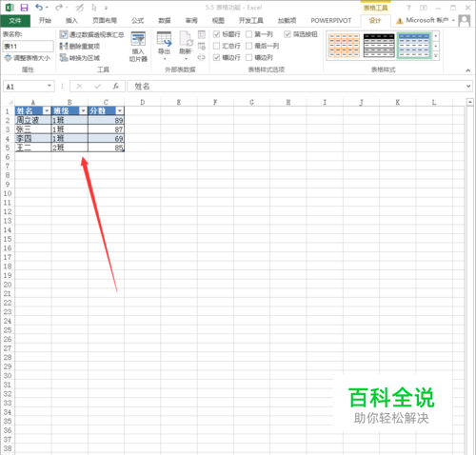This screenshot has width=476, height=455.
Task: Click the clear-formatting brush icon in quick access
Action: (x=79, y=8)
